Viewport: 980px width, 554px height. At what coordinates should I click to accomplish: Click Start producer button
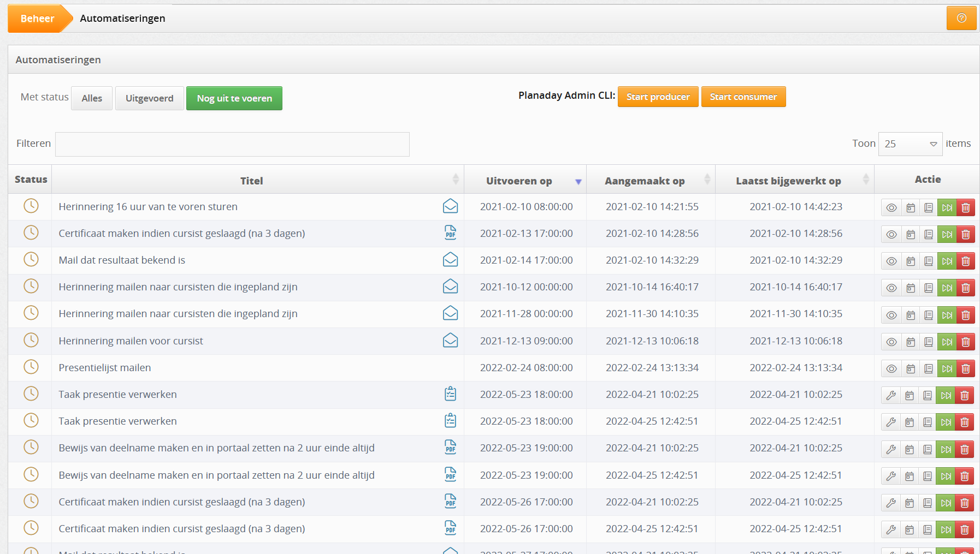coord(658,97)
